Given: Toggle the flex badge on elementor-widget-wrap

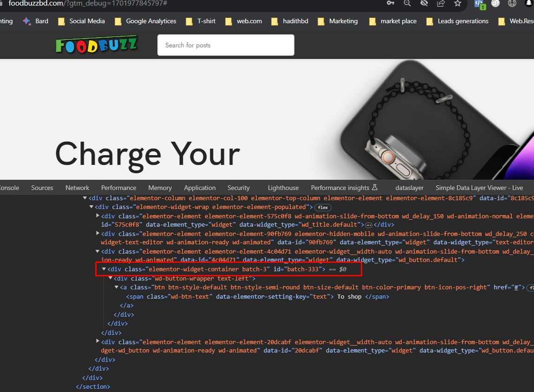Looking at the screenshot, I should 322,207.
